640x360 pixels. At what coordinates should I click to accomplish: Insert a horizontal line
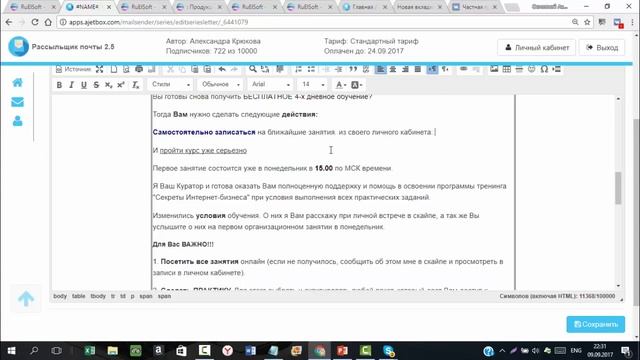point(519,69)
